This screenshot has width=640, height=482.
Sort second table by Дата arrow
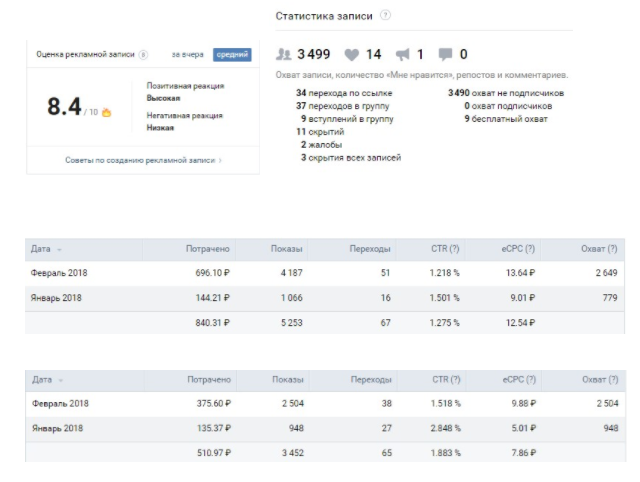tap(60, 380)
